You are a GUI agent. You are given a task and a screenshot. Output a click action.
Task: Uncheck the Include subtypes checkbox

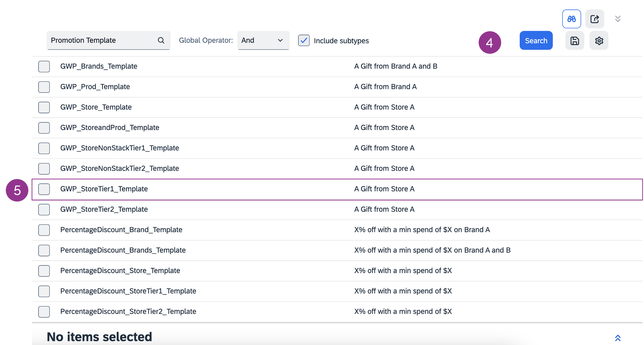[x=304, y=40]
